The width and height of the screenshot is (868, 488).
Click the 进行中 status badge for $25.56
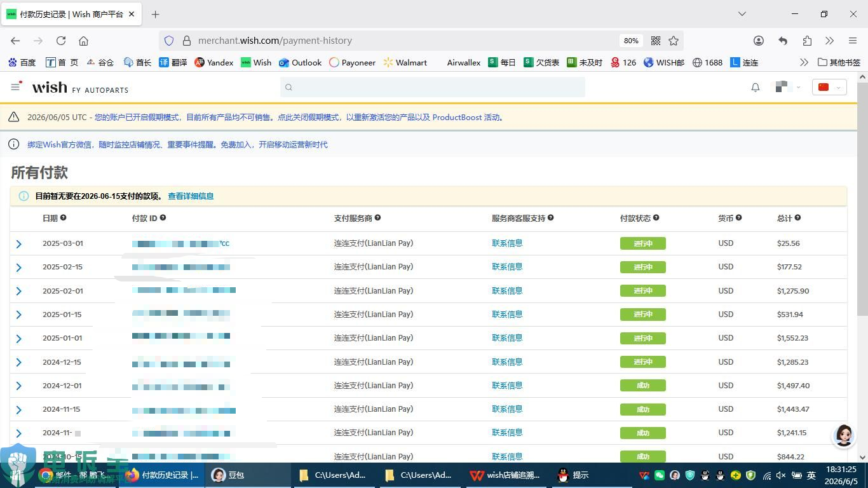tap(642, 243)
